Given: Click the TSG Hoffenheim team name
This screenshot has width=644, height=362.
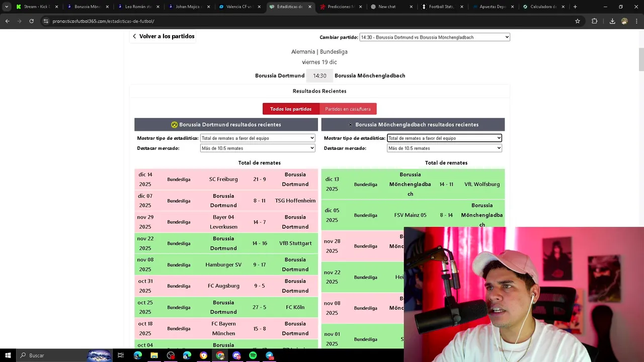Looking at the screenshot, I should (295, 201).
